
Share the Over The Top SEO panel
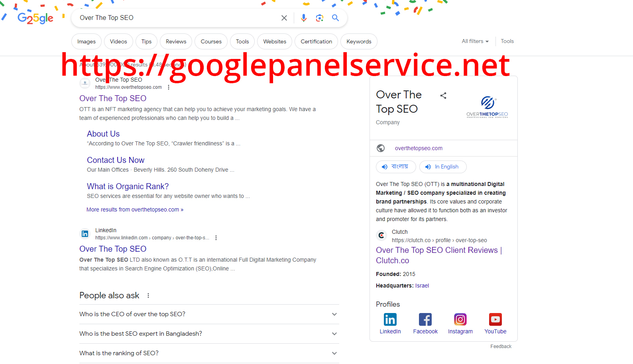(443, 96)
